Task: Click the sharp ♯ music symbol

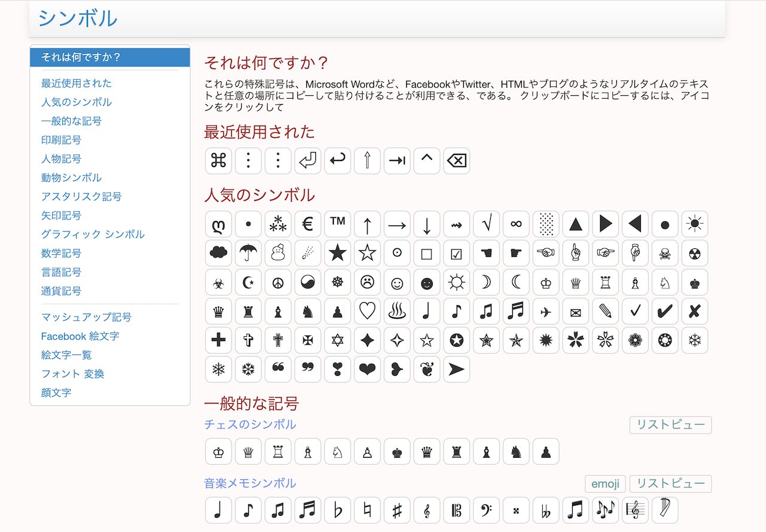Action: (x=397, y=510)
